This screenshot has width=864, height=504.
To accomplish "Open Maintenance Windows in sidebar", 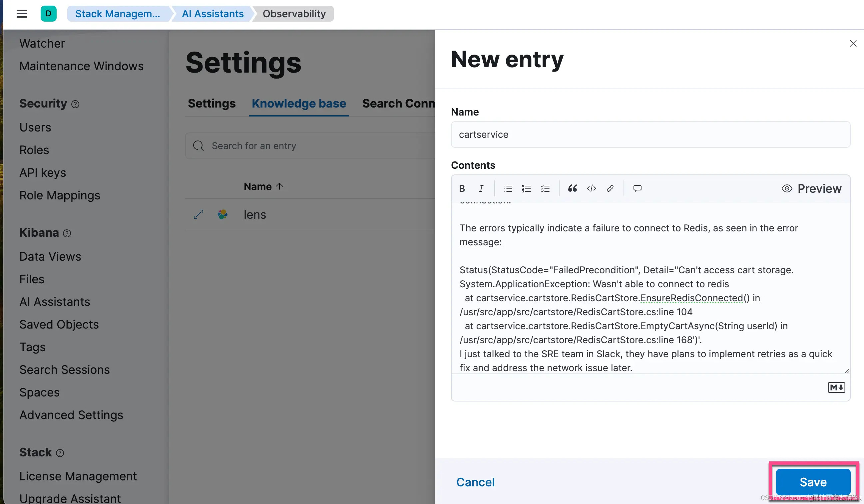I will click(x=81, y=66).
